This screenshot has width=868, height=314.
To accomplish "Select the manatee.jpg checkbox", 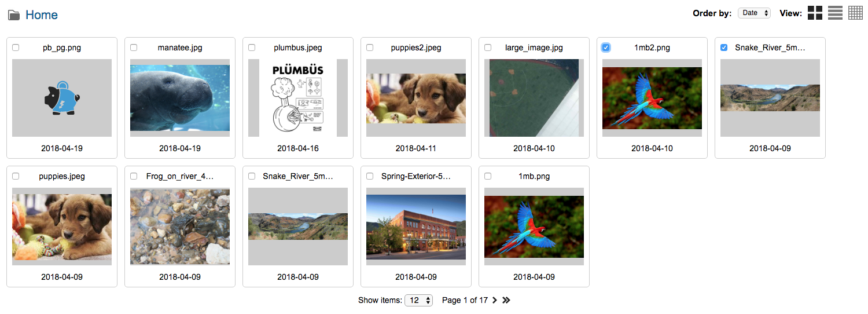I will [134, 48].
